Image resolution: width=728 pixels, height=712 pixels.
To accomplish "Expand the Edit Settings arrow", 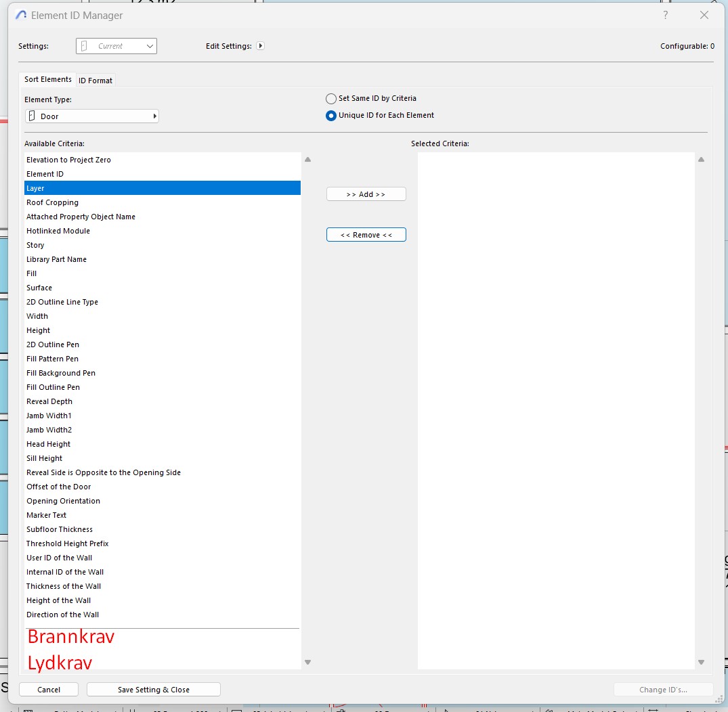I will tap(260, 46).
